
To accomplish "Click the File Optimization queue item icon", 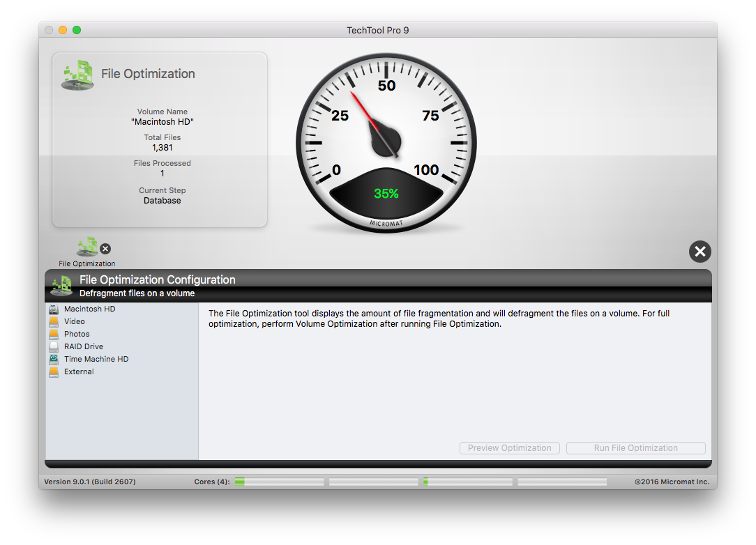I will 87,247.
